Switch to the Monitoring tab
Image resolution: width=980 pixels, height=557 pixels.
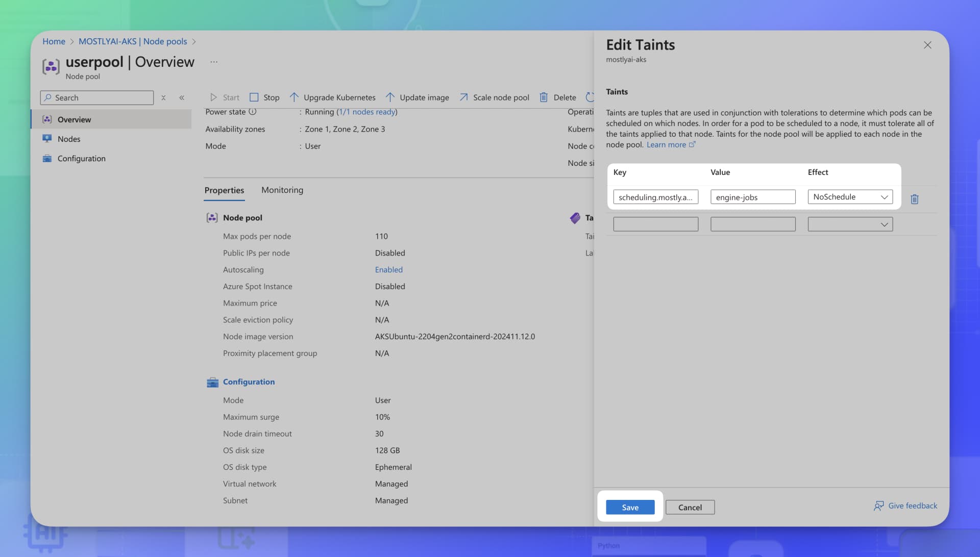point(282,190)
